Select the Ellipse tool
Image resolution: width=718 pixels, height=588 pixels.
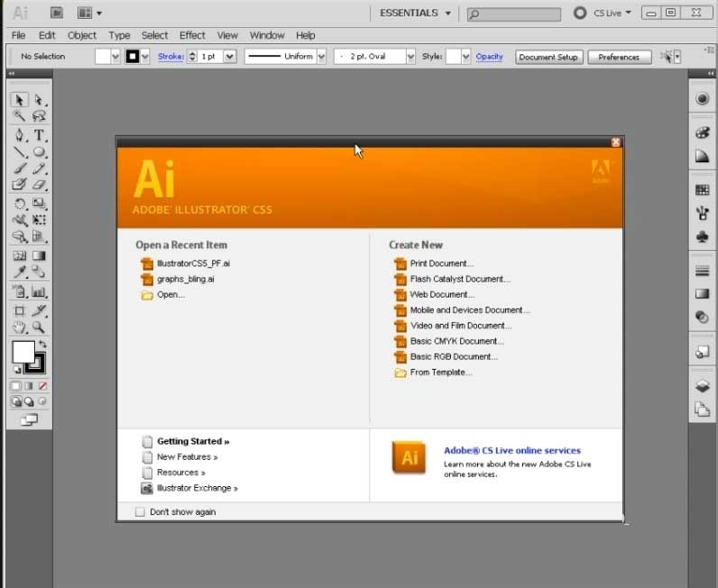[39, 152]
